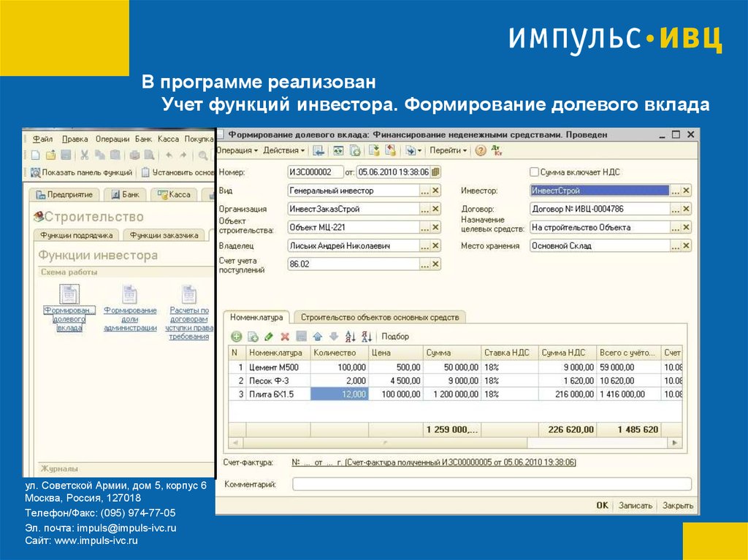Click the Paste clipboard icon in main toolbar
The height and width of the screenshot is (560, 748).
[115, 155]
